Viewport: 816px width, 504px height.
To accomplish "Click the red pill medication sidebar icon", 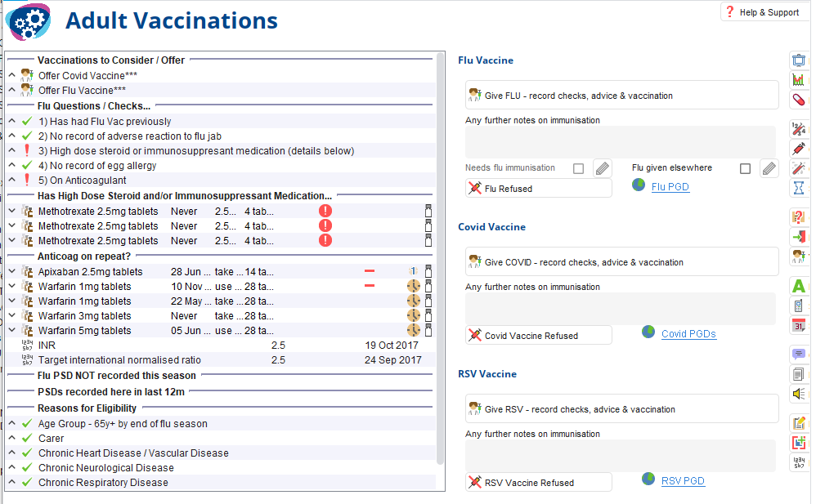I will pos(798,99).
